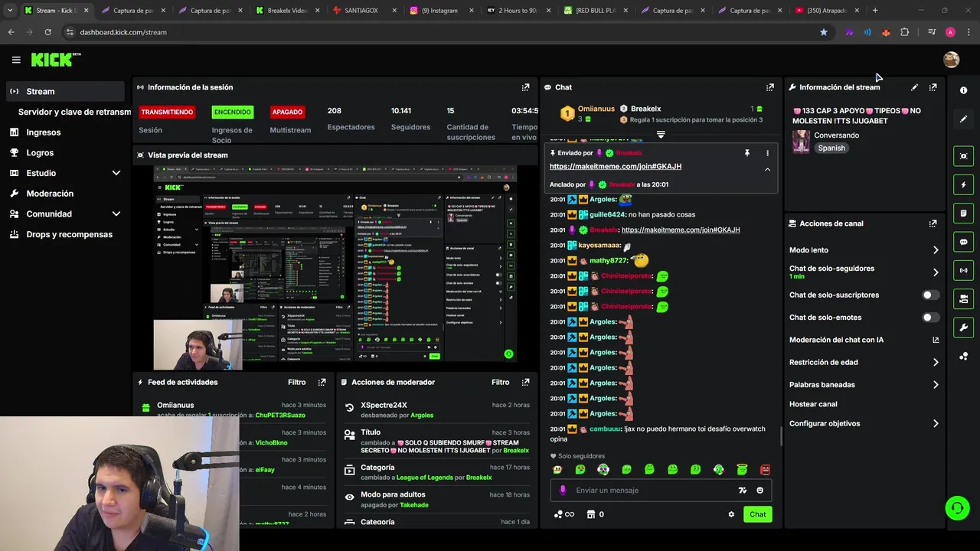Open the hamburger menu beside the Kick logo
The height and width of the screenshot is (551, 980).
click(x=16, y=60)
